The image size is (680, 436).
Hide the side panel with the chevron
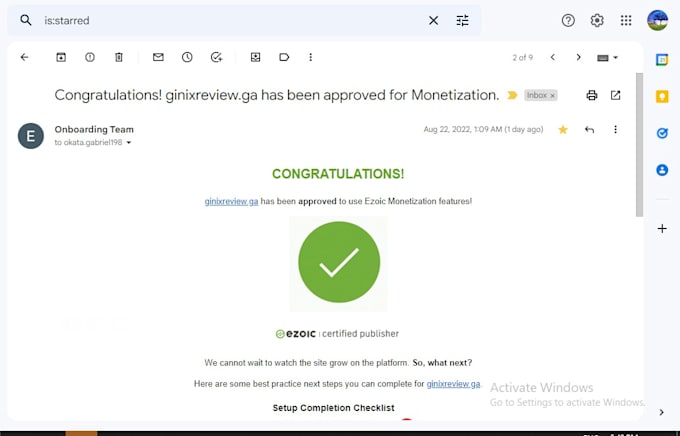point(661,412)
